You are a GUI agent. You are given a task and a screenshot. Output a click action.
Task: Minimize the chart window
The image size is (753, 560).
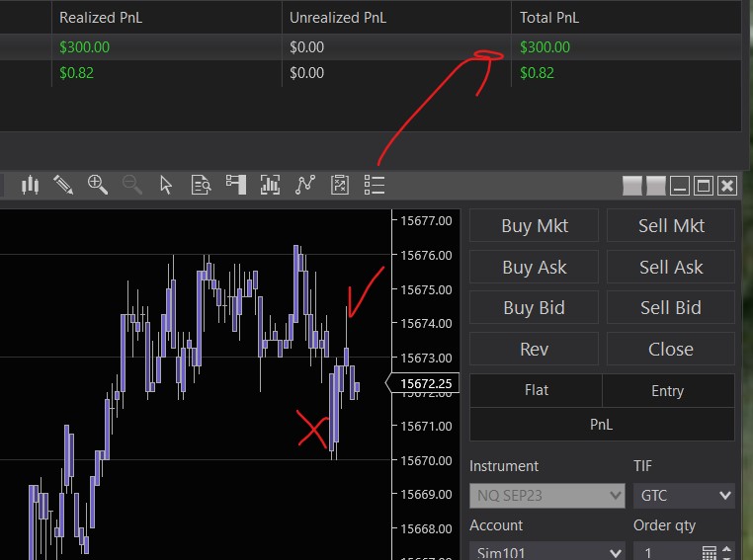point(680,186)
